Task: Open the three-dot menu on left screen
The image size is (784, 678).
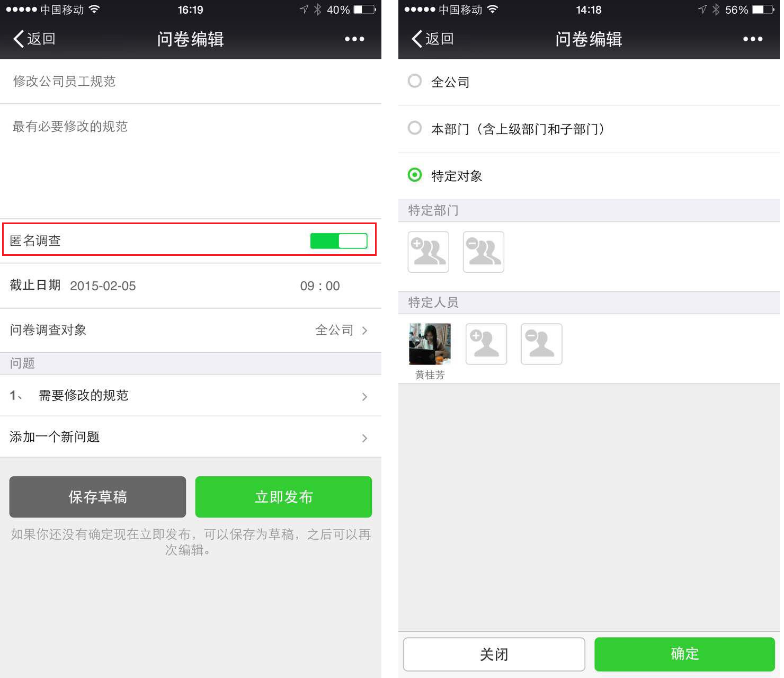Action: click(354, 39)
